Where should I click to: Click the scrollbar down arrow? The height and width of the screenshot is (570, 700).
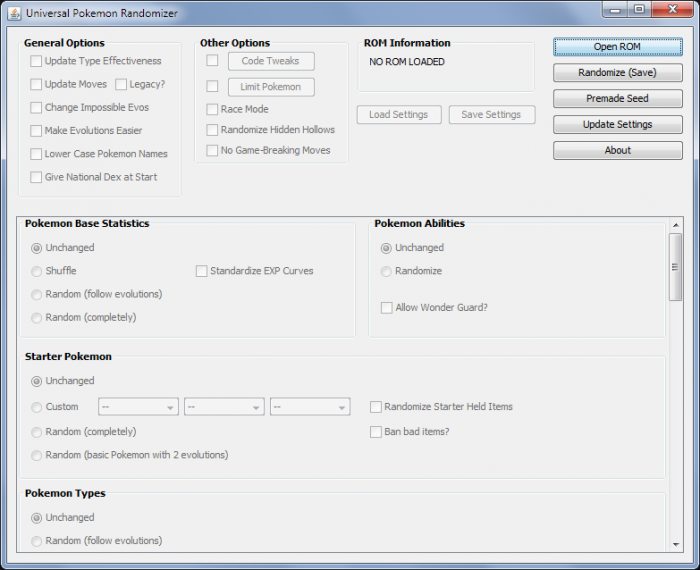pos(676,542)
